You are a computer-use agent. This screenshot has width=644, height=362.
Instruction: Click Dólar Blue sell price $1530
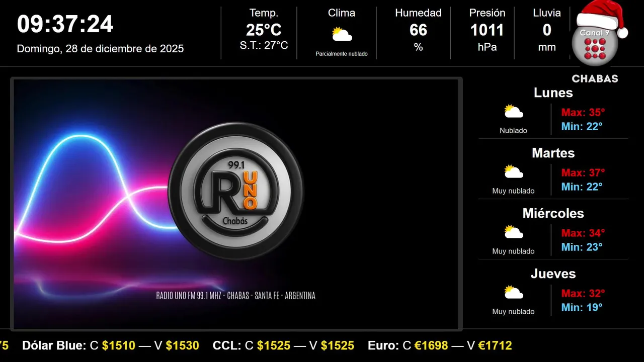183,346
